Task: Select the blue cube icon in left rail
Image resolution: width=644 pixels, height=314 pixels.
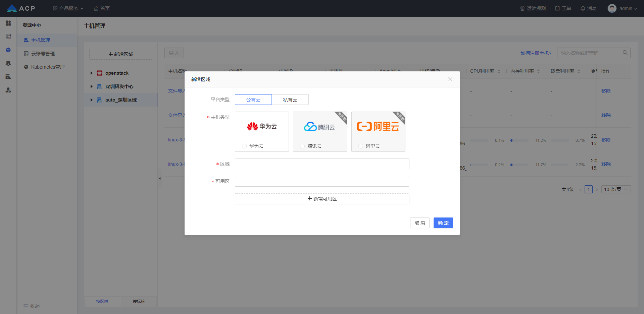Action: pos(8,50)
